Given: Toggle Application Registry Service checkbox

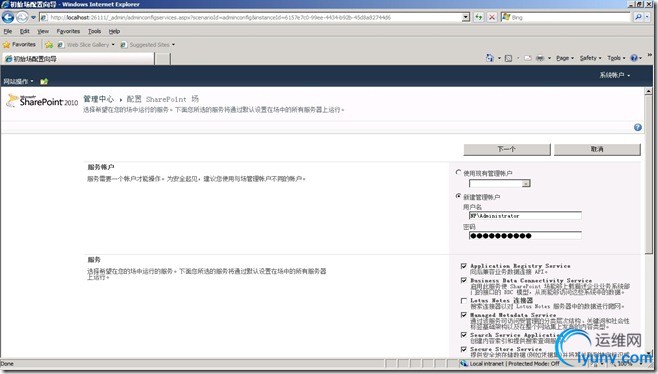Looking at the screenshot, I should coord(464,266).
